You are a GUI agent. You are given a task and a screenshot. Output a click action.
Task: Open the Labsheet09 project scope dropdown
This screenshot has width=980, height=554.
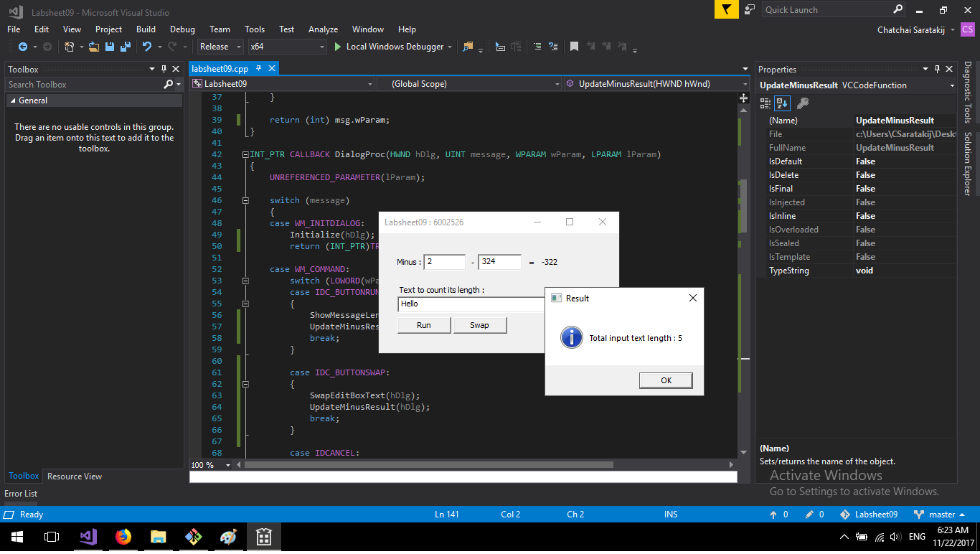(283, 84)
